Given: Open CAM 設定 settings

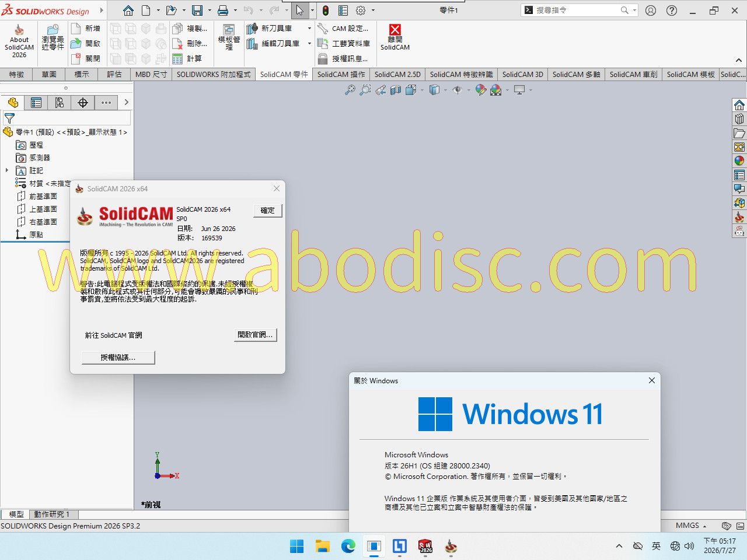Looking at the screenshot, I should (343, 28).
